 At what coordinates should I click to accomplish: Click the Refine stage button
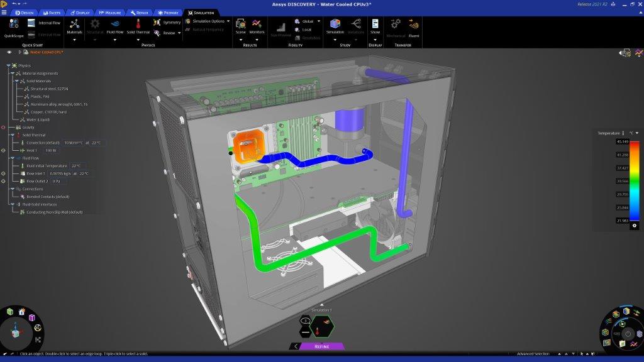(x=321, y=346)
